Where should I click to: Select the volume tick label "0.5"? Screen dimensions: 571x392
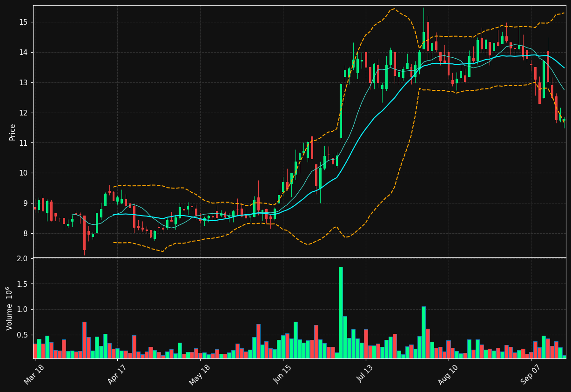(22, 335)
